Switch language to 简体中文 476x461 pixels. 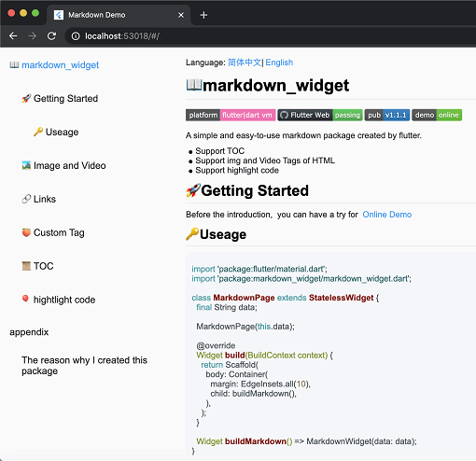pos(245,63)
